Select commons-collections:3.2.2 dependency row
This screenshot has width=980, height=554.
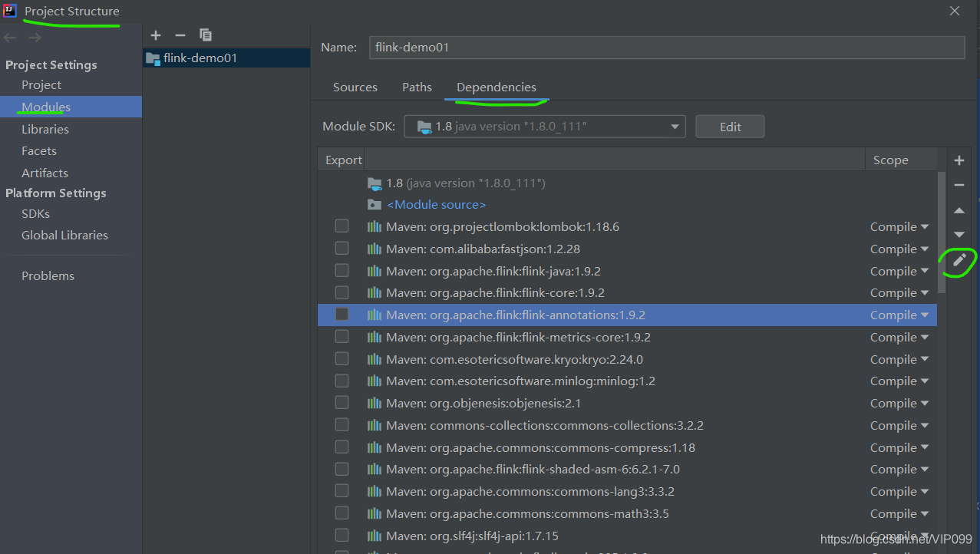(627, 425)
